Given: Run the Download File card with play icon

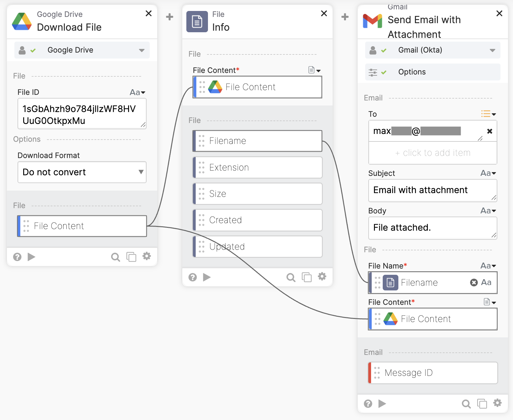Looking at the screenshot, I should [x=31, y=257].
